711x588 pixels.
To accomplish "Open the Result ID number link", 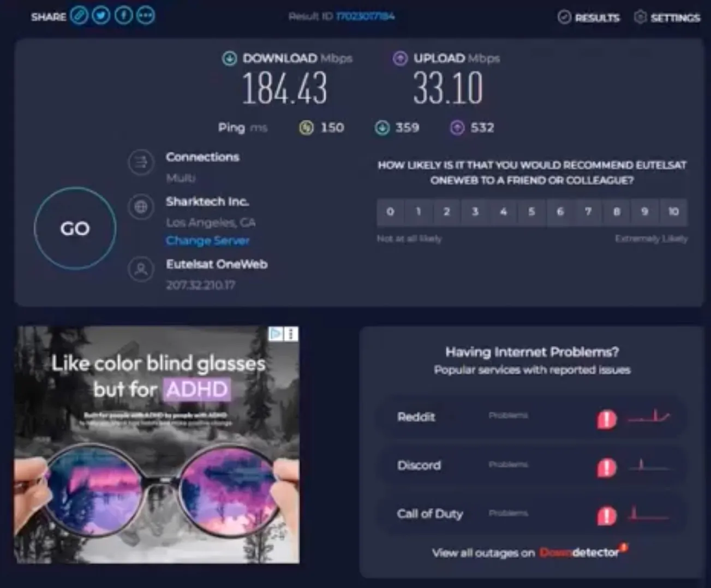I will click(x=365, y=16).
